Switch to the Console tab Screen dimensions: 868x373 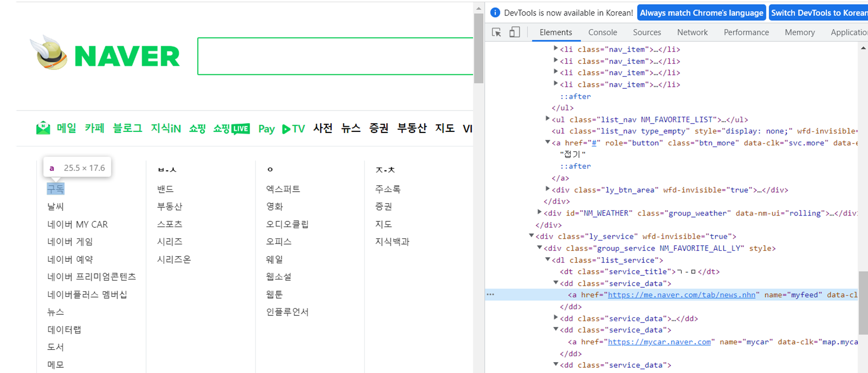(x=603, y=32)
